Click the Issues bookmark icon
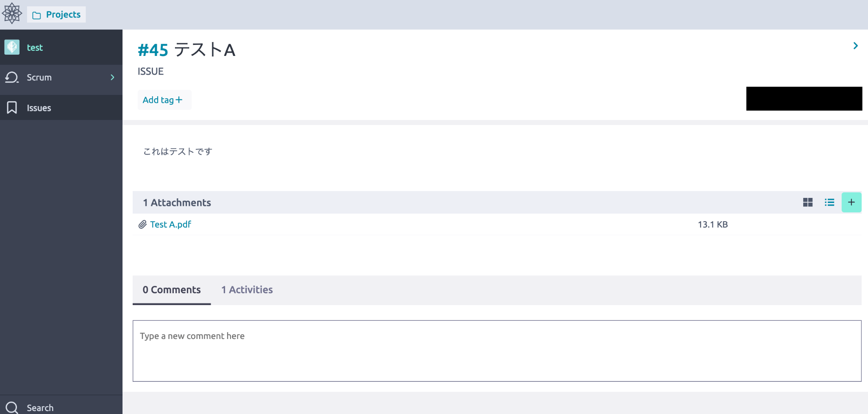 click(12, 108)
